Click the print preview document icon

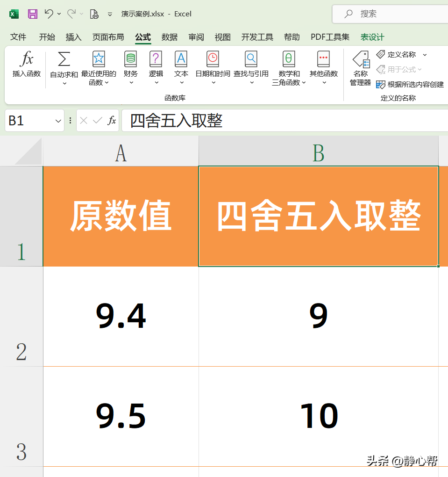click(94, 14)
